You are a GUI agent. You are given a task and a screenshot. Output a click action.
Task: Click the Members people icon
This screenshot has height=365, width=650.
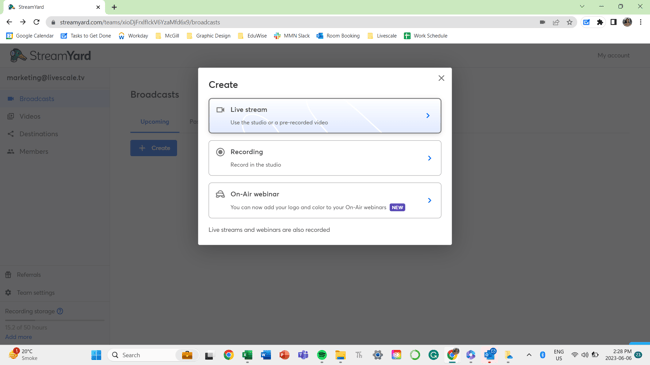click(11, 151)
